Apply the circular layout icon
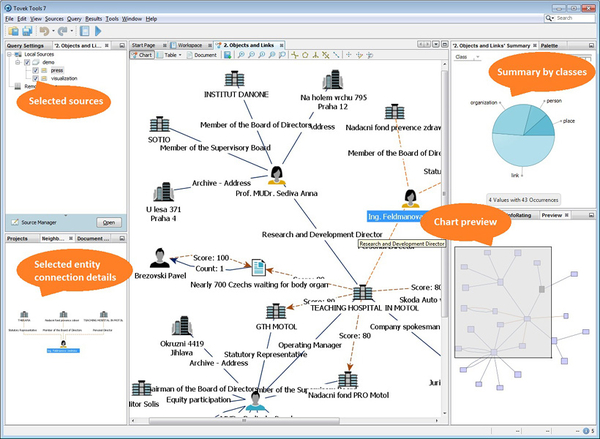Viewport: 600px width, 439px height. (305, 55)
